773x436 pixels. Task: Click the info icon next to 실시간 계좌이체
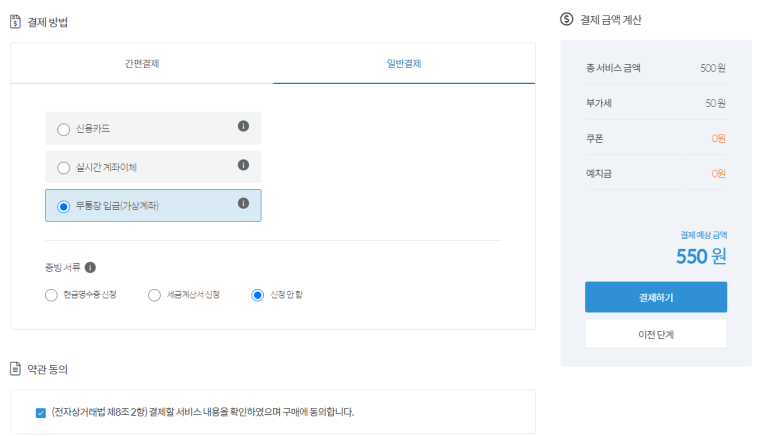tap(243, 165)
